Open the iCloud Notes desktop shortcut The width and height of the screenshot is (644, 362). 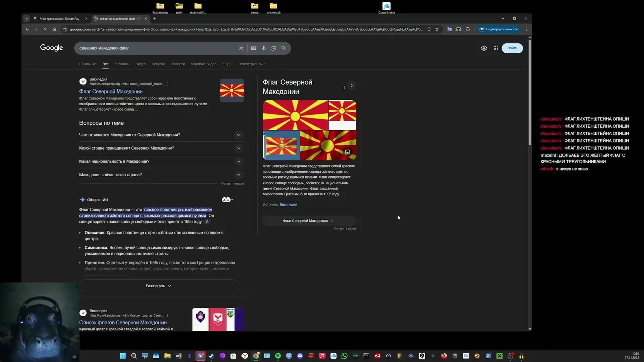pos(386,9)
